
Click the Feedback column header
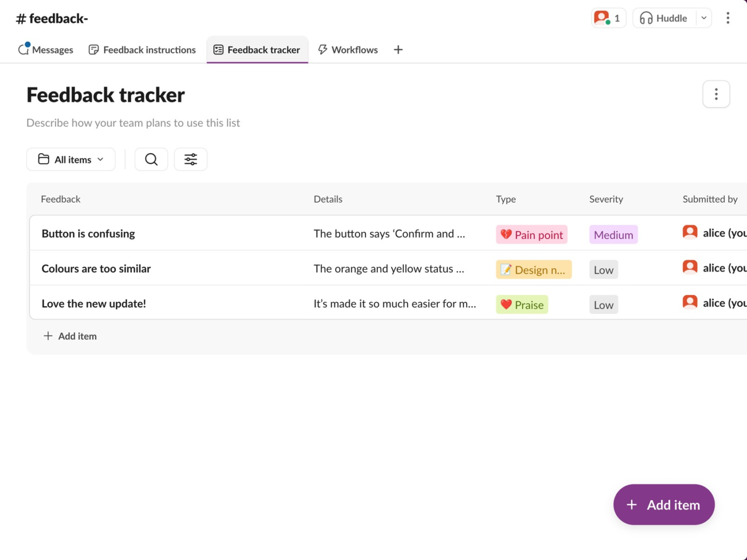61,199
